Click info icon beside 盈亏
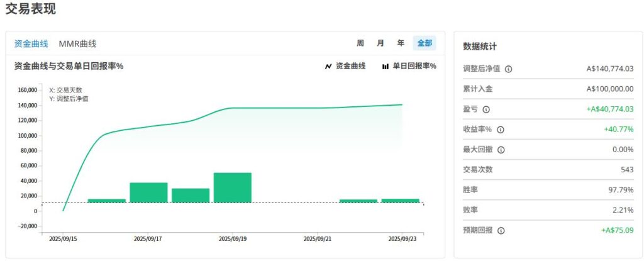This screenshot has height=261, width=644. click(486, 109)
